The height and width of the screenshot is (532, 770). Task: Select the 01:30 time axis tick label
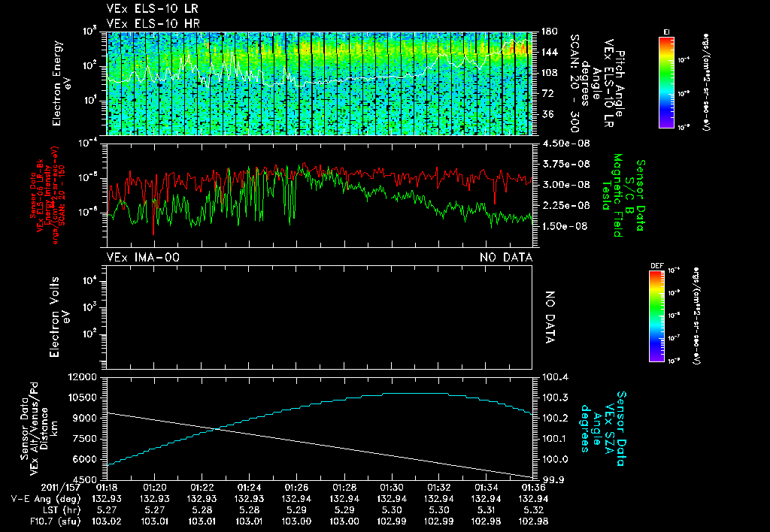point(391,487)
